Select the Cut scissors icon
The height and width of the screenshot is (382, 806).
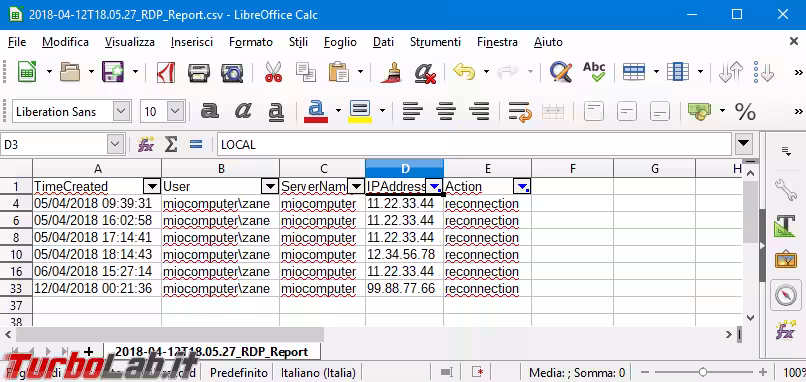pyautogui.click(x=273, y=72)
